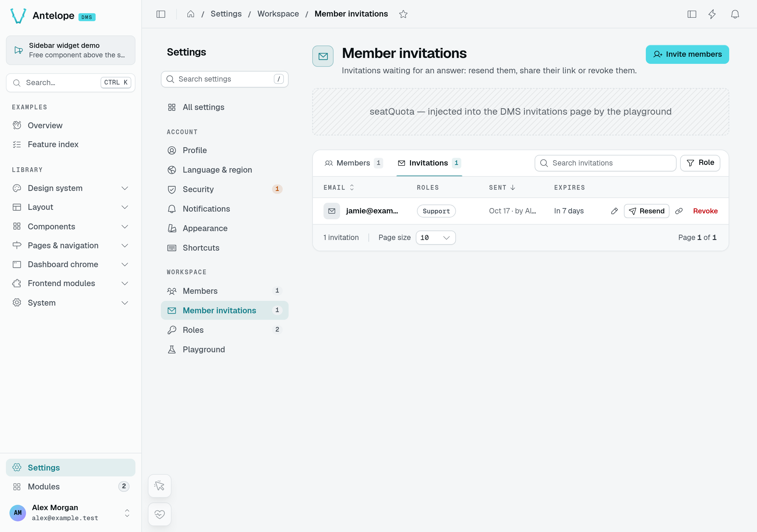Switch to the Members tab
This screenshot has height=532, width=757.
[353, 163]
